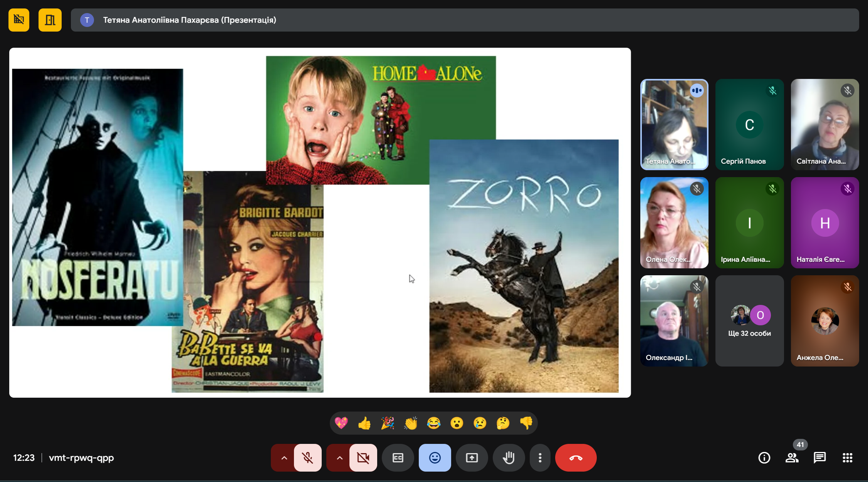Image resolution: width=868 pixels, height=482 pixels.
Task: Expand audio settings chevron next to microphone
Action: [x=284, y=458]
